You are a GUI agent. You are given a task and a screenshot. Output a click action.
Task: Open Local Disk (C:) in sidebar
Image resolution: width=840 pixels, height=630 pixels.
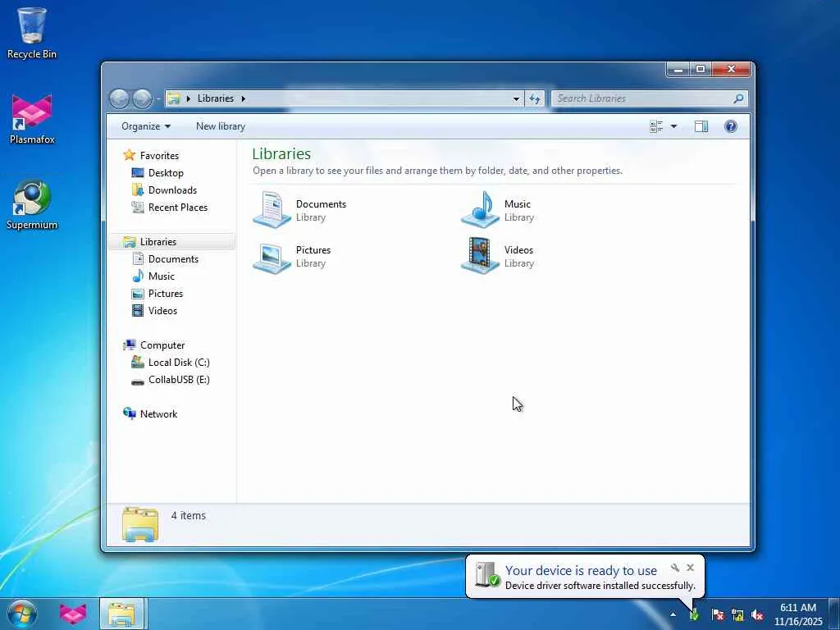click(x=178, y=362)
